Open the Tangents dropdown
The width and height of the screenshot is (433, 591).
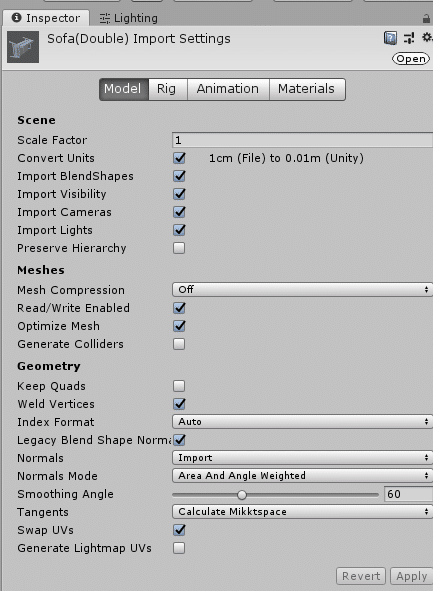(302, 512)
